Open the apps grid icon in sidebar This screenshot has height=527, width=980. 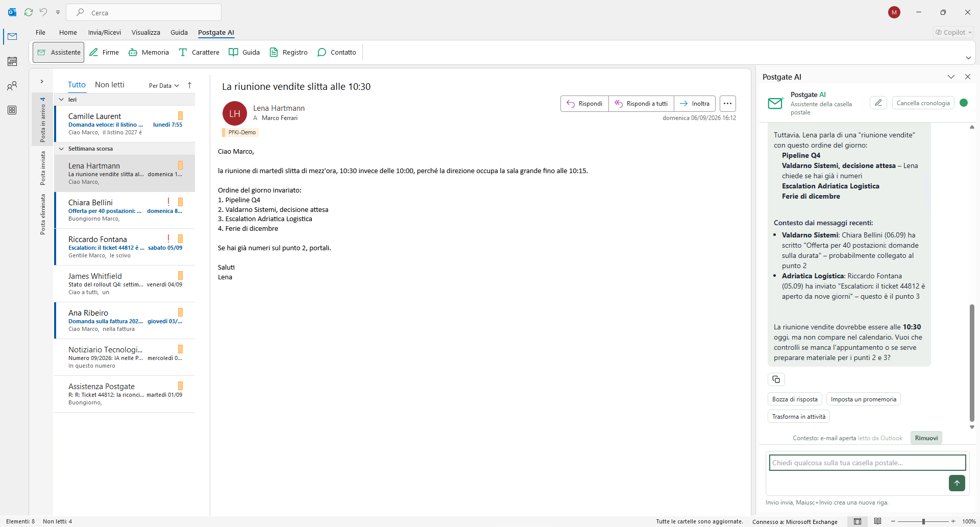pyautogui.click(x=12, y=110)
